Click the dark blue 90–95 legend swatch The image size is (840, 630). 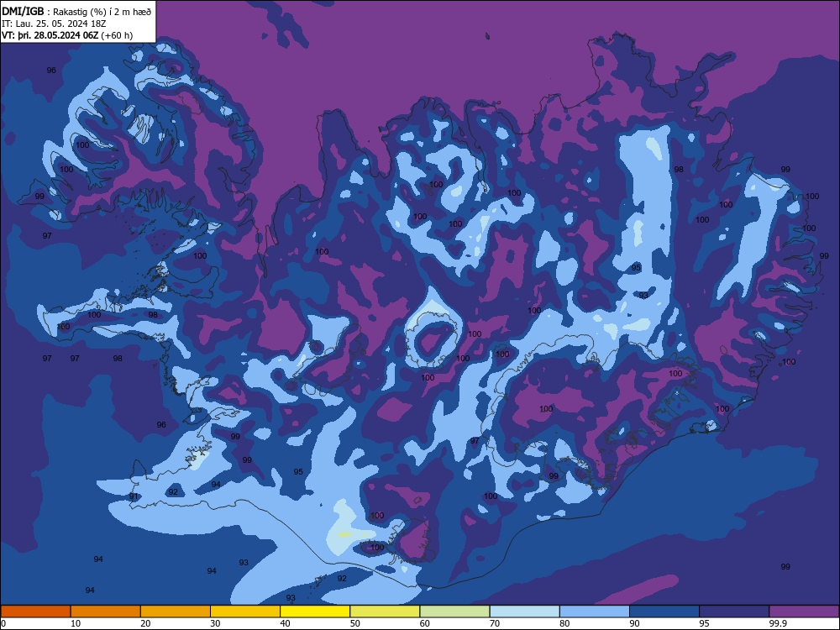[664, 612]
